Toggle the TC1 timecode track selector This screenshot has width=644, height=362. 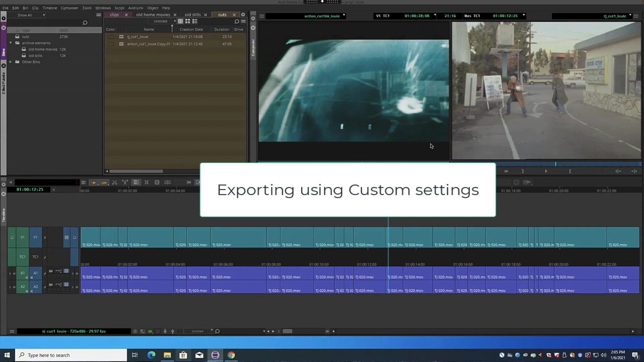pos(35,257)
